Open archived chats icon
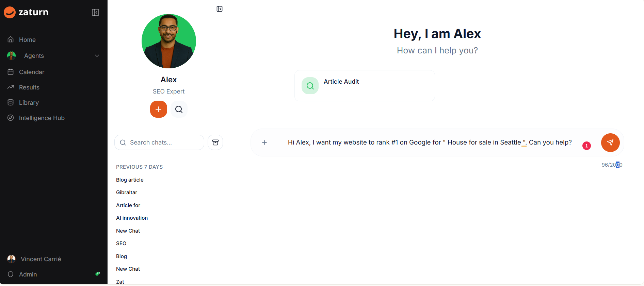Viewport: 644px width, 286px height. click(215, 142)
